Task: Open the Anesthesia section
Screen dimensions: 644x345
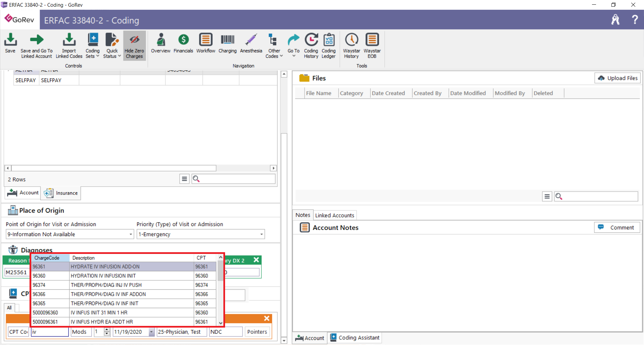Action: click(251, 44)
